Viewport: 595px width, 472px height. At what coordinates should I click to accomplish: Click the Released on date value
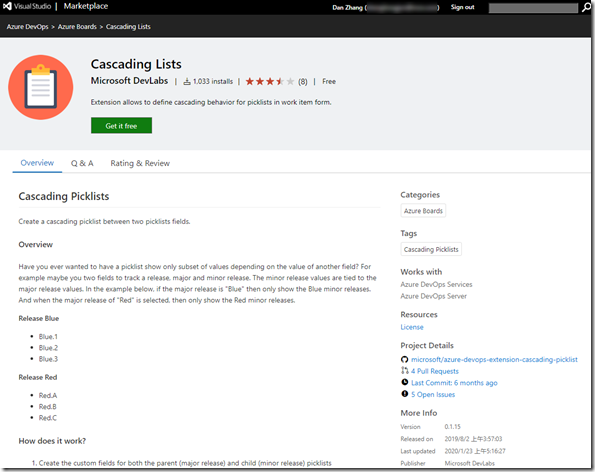[x=473, y=439]
